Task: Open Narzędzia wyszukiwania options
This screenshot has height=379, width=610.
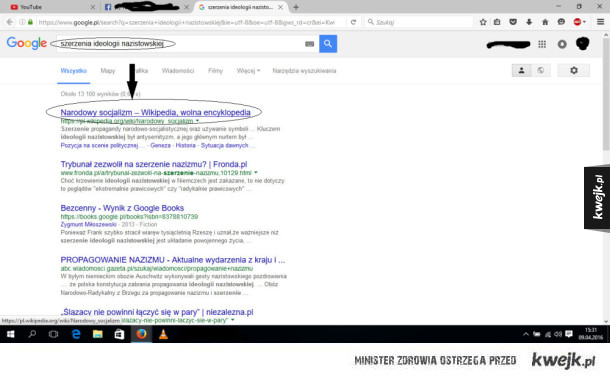Action: tap(304, 71)
